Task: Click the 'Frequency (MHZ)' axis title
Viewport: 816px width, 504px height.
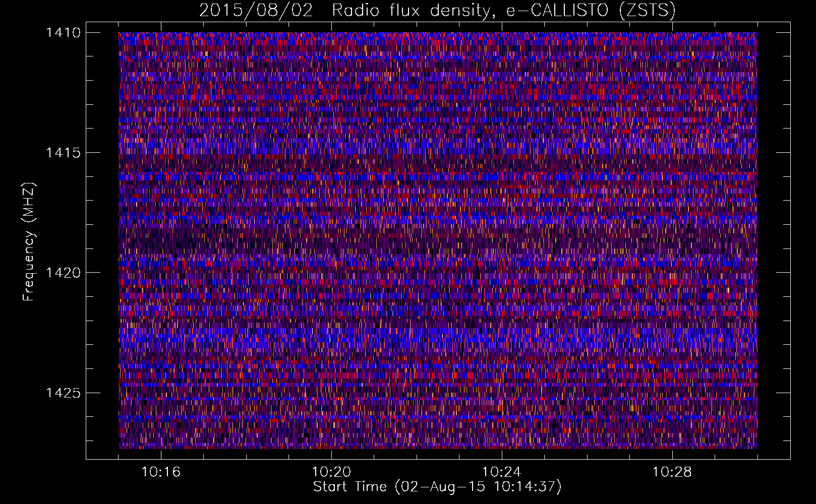Action: point(29,242)
